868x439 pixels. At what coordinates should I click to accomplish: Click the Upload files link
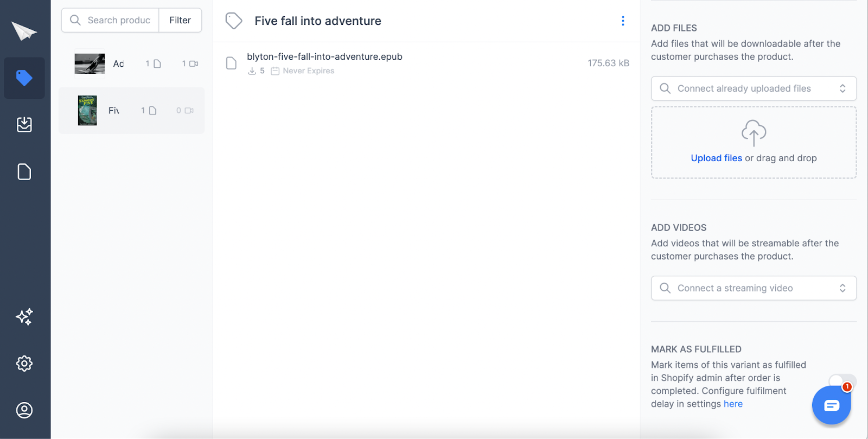(716, 158)
